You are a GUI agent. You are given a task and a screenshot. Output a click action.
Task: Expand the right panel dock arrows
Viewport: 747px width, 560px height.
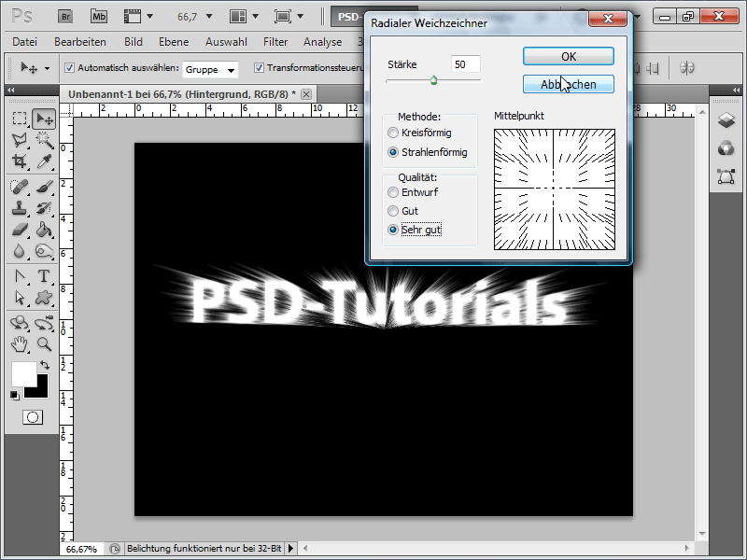(x=736, y=90)
